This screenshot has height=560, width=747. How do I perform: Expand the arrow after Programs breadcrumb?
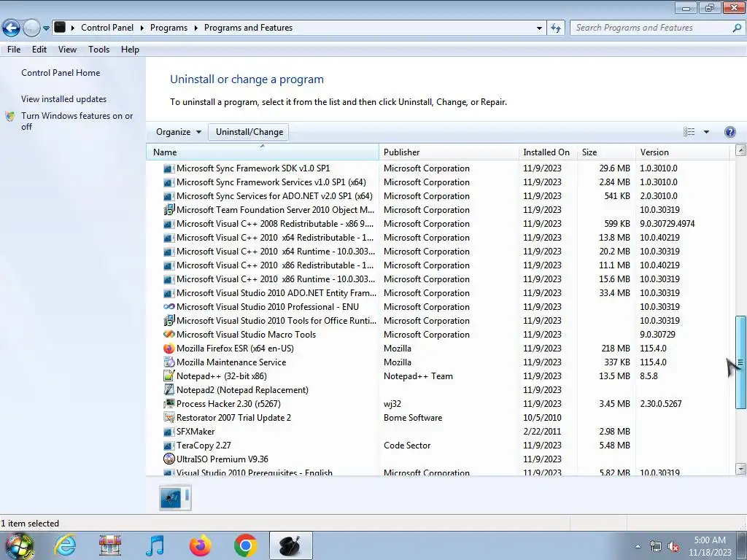click(x=196, y=28)
